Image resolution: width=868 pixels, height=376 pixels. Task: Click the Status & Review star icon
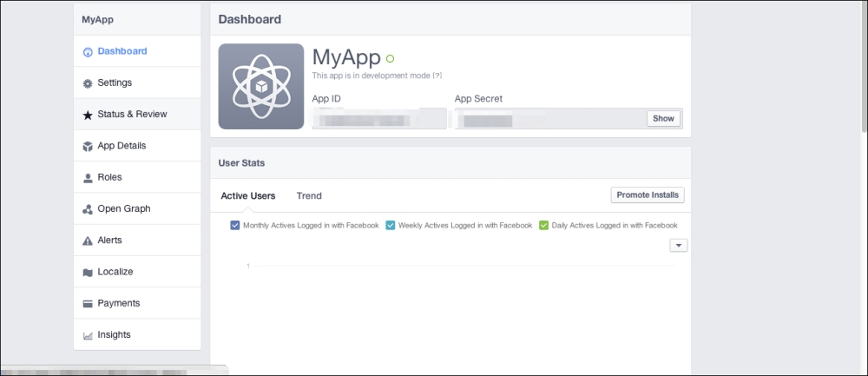pyautogui.click(x=88, y=115)
